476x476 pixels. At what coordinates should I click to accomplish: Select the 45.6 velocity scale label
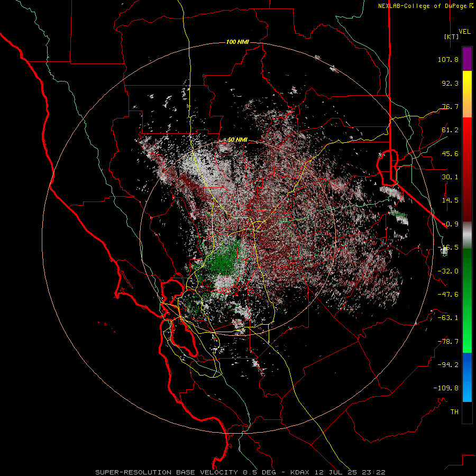tap(450, 153)
